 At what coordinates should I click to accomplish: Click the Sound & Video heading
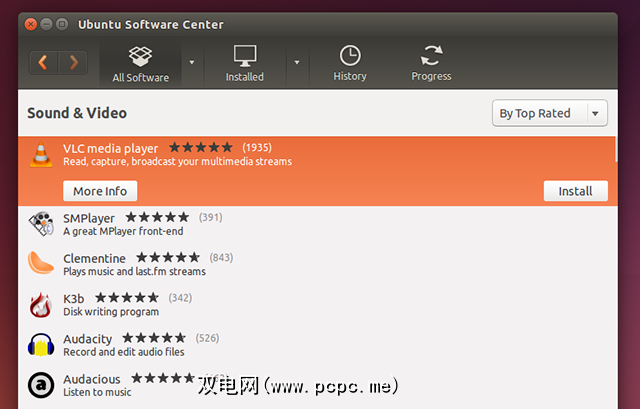pyautogui.click(x=77, y=113)
